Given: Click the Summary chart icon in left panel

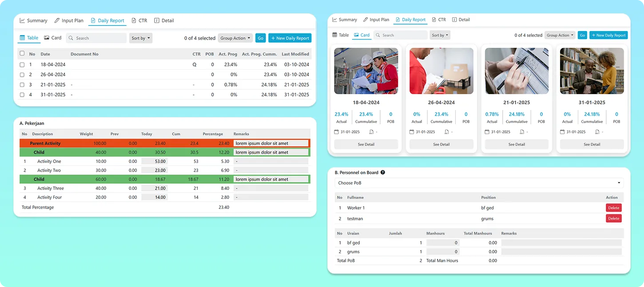Looking at the screenshot, I should (22, 21).
